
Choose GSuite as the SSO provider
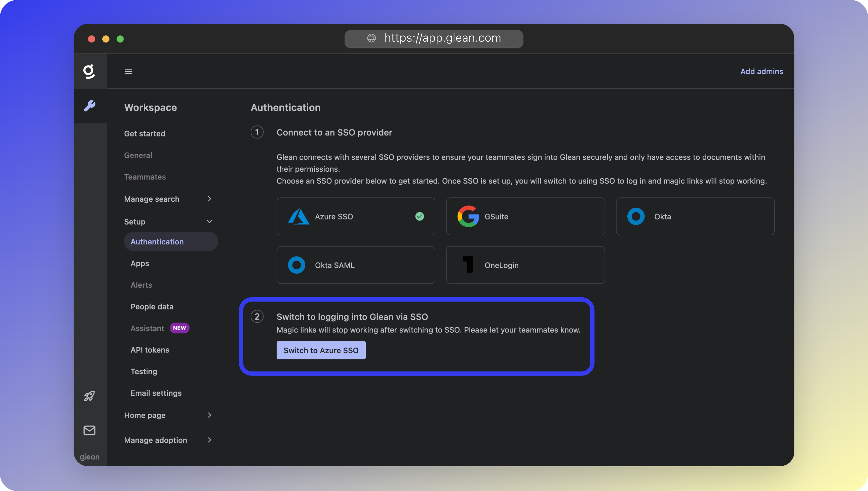coord(525,216)
